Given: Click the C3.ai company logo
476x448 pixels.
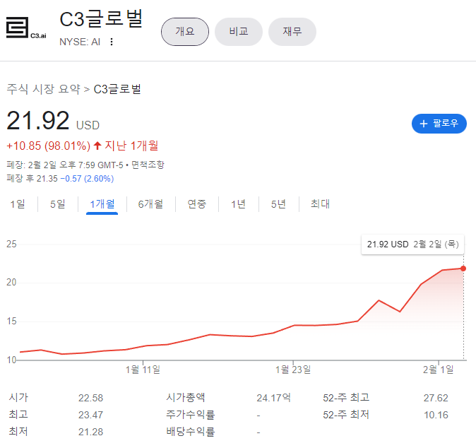Looking at the screenshot, I should 26,28.
